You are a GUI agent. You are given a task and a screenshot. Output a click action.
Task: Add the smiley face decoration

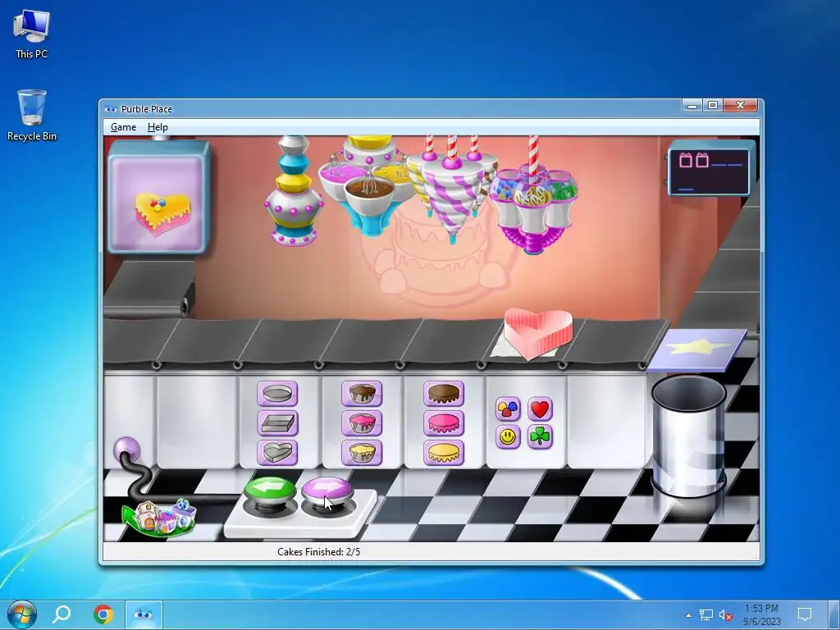508,437
